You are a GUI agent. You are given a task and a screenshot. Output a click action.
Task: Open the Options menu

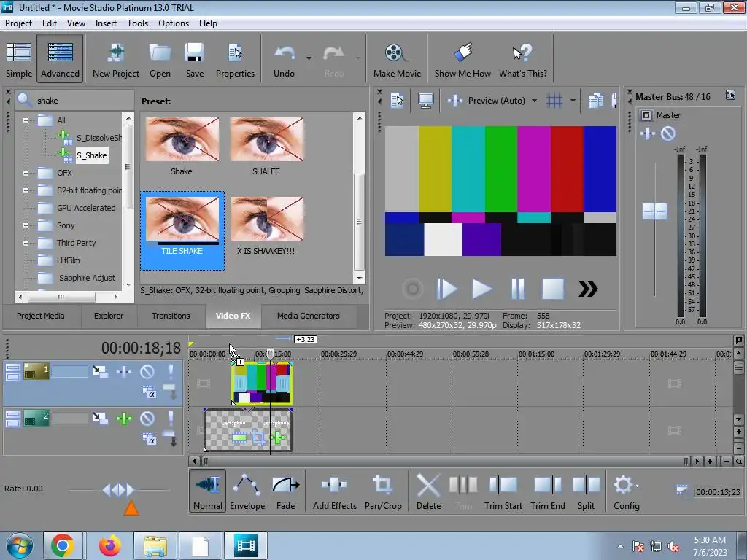tap(174, 23)
